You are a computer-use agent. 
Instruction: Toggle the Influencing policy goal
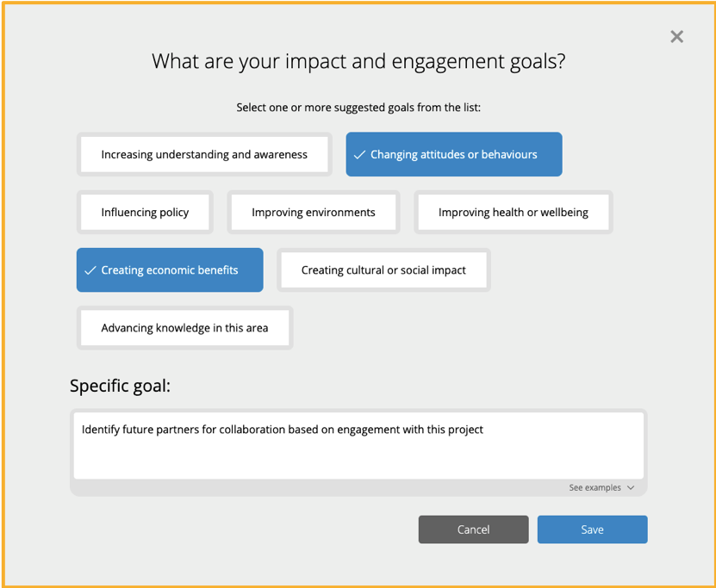[145, 213]
